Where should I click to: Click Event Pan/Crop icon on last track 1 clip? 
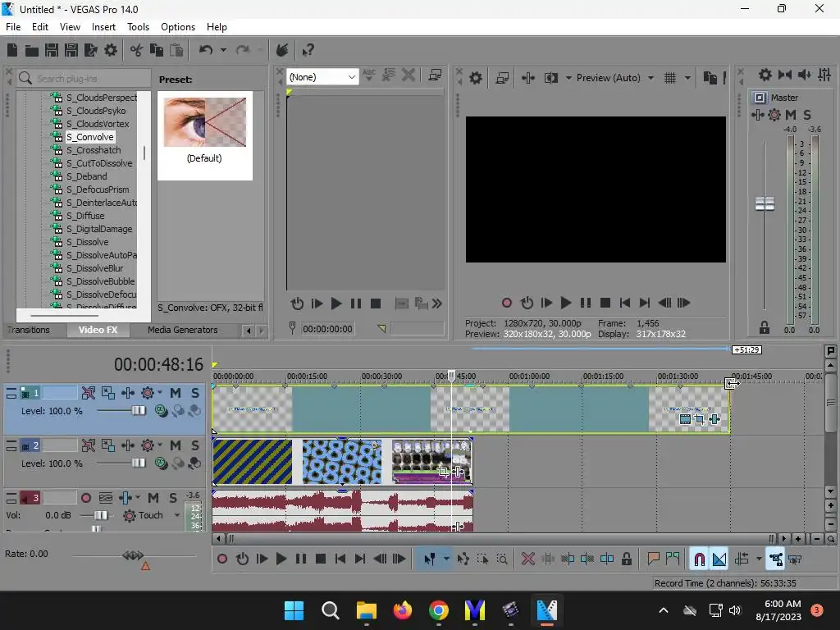700,419
